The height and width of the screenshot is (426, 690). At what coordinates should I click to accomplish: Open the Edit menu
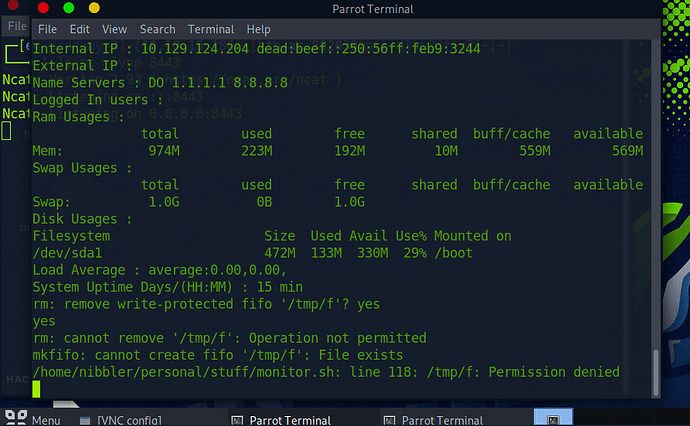pos(80,30)
